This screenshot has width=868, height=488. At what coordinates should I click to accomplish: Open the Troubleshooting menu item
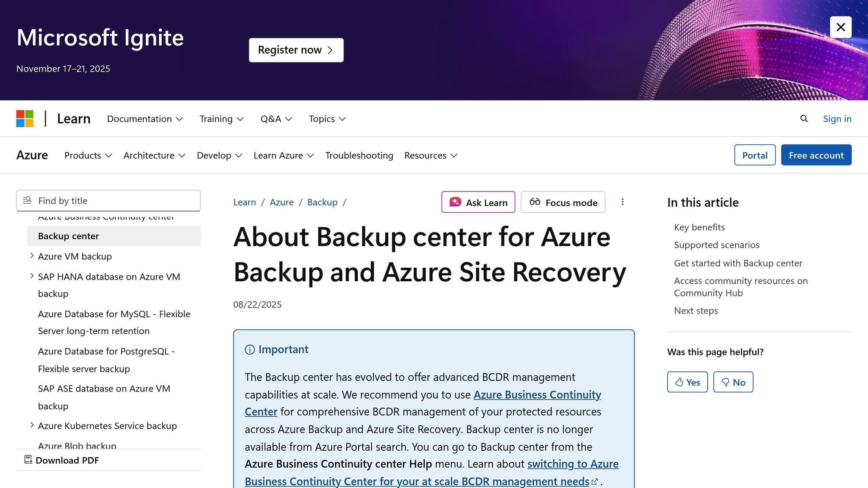coord(359,155)
